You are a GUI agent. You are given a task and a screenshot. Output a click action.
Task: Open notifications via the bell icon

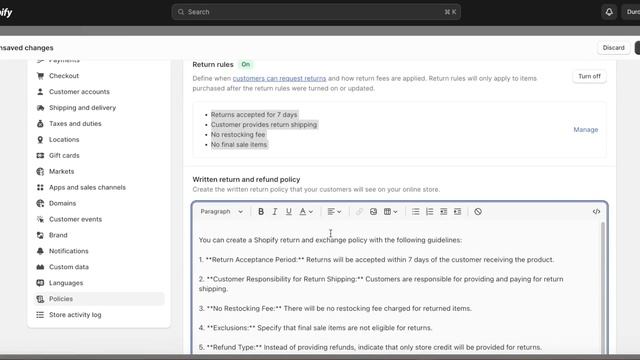pyautogui.click(x=609, y=12)
